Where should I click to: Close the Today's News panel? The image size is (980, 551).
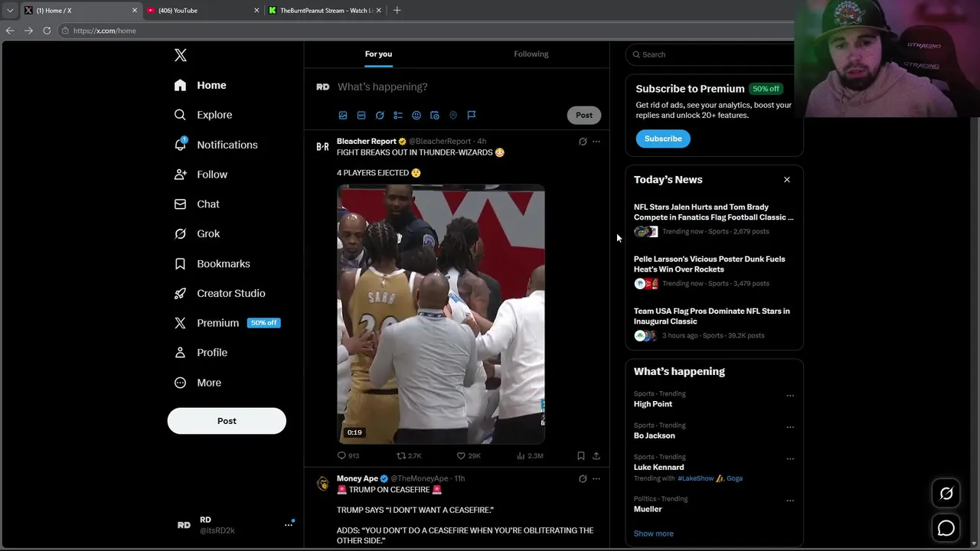tap(787, 180)
